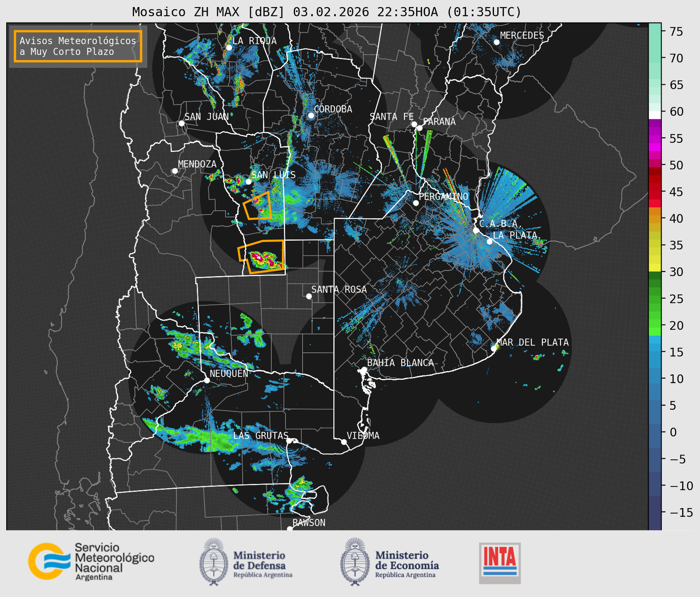Select the La Rioja city marker dot
The image size is (700, 597).
[x=229, y=48]
